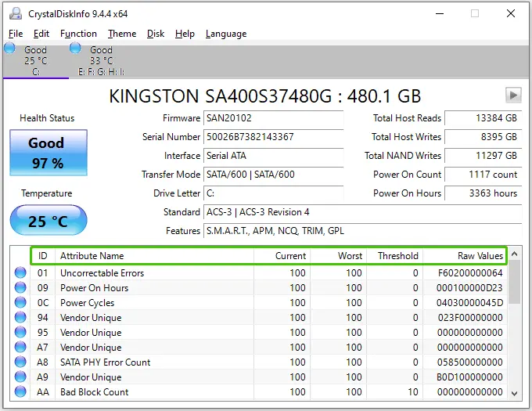Screen dimensions: 532x411
Task: Click the Health Status label
Action: pos(47,118)
